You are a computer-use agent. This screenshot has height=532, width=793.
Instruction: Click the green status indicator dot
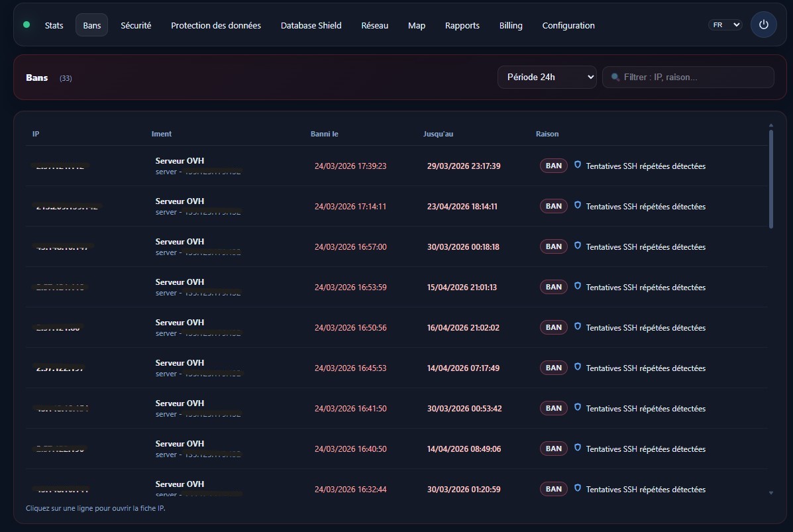point(26,25)
